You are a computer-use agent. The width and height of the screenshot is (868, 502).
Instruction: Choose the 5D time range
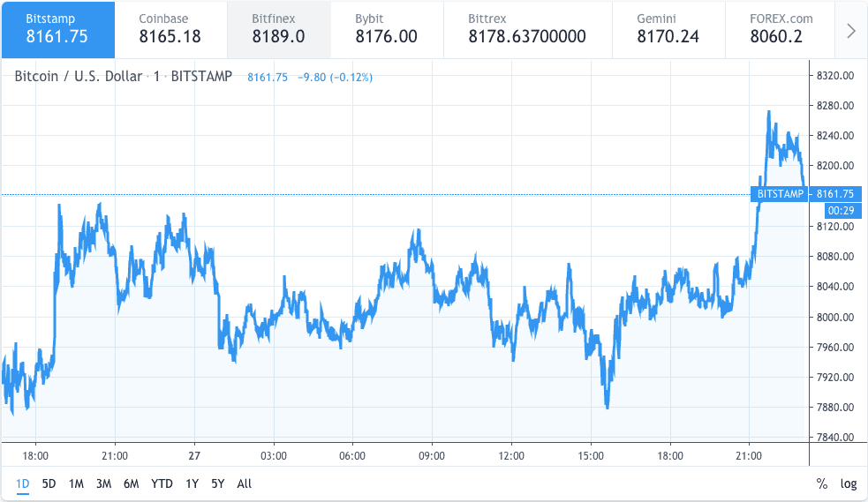49,483
